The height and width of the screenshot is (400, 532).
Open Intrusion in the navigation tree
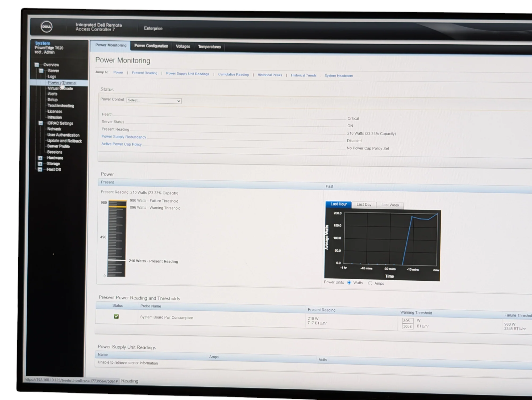point(54,117)
